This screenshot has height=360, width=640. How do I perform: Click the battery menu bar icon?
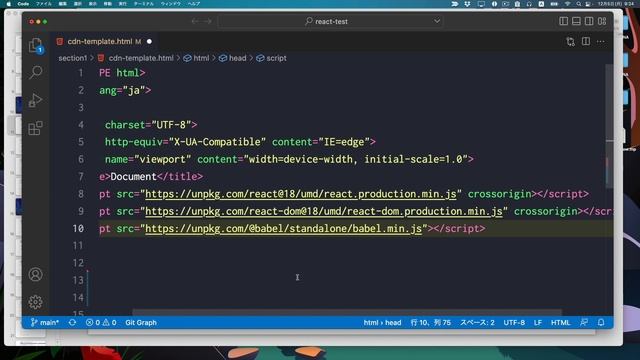click(554, 4)
